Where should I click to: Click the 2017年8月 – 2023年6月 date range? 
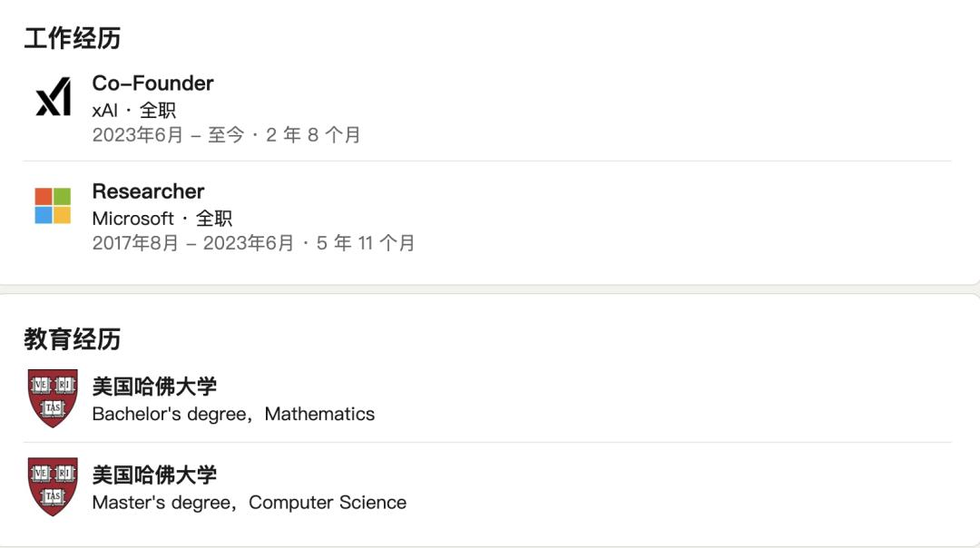click(x=192, y=243)
